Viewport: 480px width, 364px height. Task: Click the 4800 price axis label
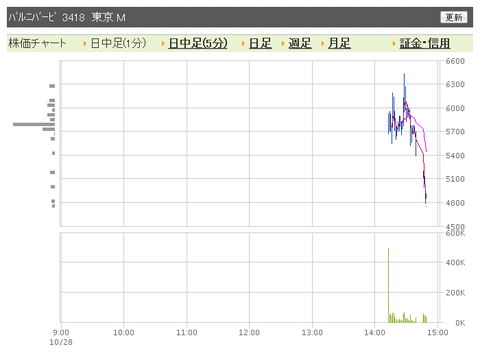455,203
